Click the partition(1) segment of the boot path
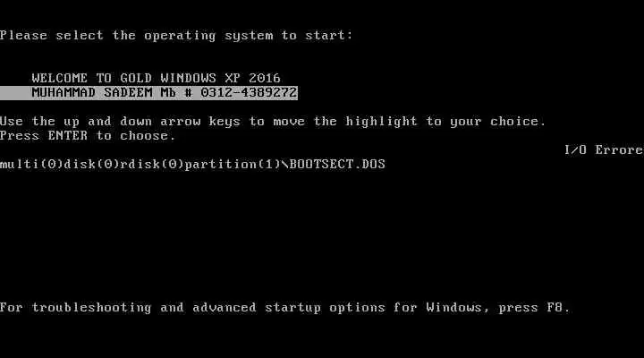Viewport: 644px width, 358px height. coord(233,165)
